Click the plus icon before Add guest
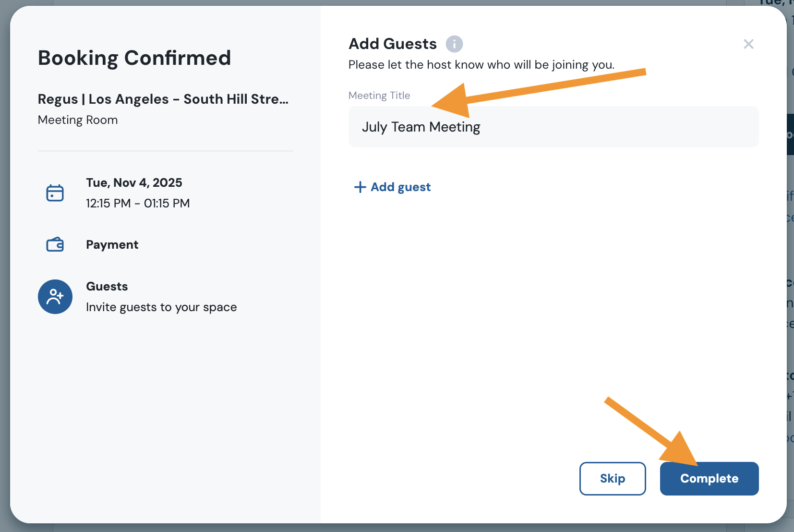The width and height of the screenshot is (794, 532). tap(360, 187)
